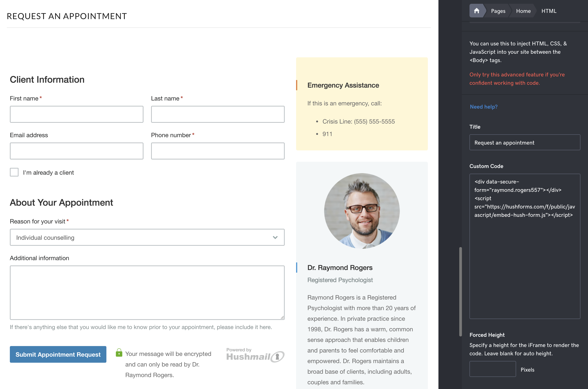The width and height of the screenshot is (588, 389).
Task: Expand the Individual counselling selection chevron
Action: [275, 237]
